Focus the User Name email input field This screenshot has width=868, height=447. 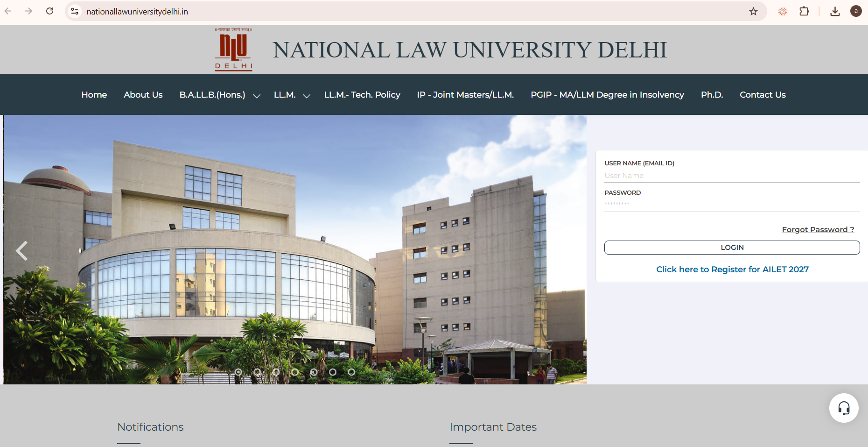[x=732, y=176]
